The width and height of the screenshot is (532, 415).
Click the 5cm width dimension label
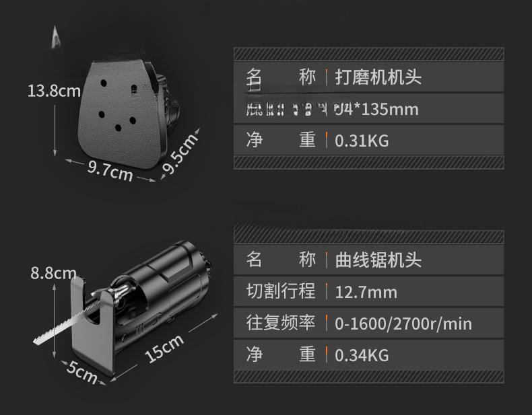(x=81, y=372)
